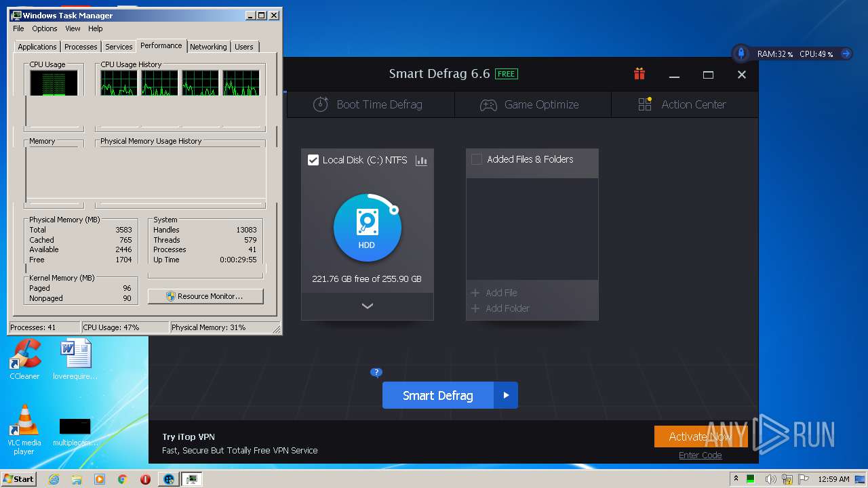Switch to Task Manager taskbar button
The image size is (868, 488).
click(x=192, y=479)
